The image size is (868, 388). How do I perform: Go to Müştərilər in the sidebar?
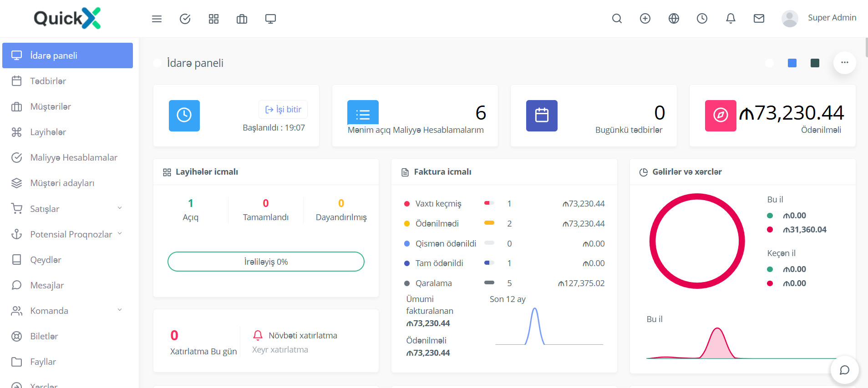point(51,106)
